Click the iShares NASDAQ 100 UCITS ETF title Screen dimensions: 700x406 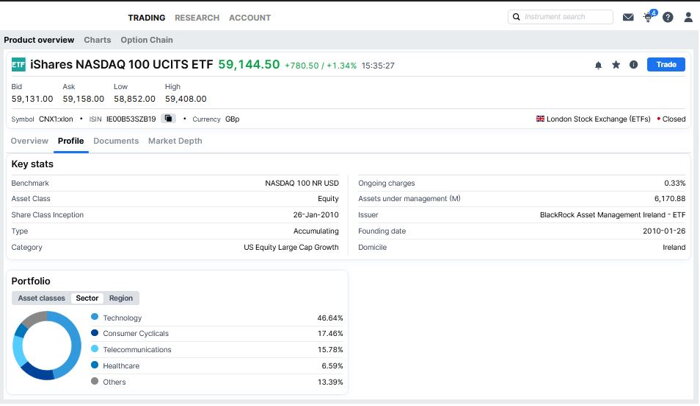(121, 65)
